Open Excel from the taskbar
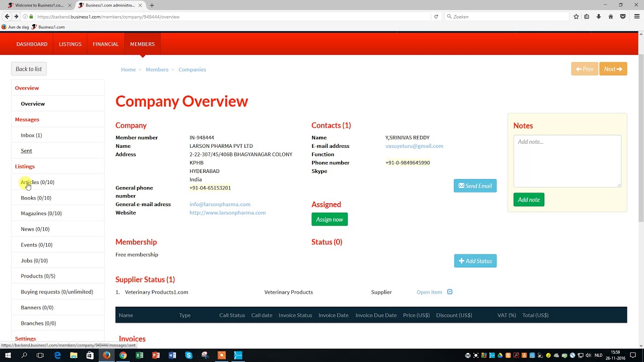Viewport: 644px width, 362px height. pos(139,355)
